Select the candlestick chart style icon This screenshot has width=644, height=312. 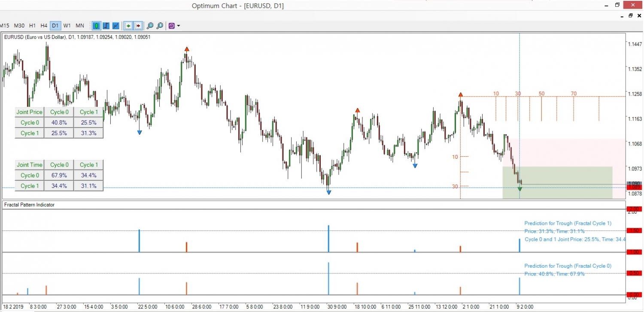[97, 26]
